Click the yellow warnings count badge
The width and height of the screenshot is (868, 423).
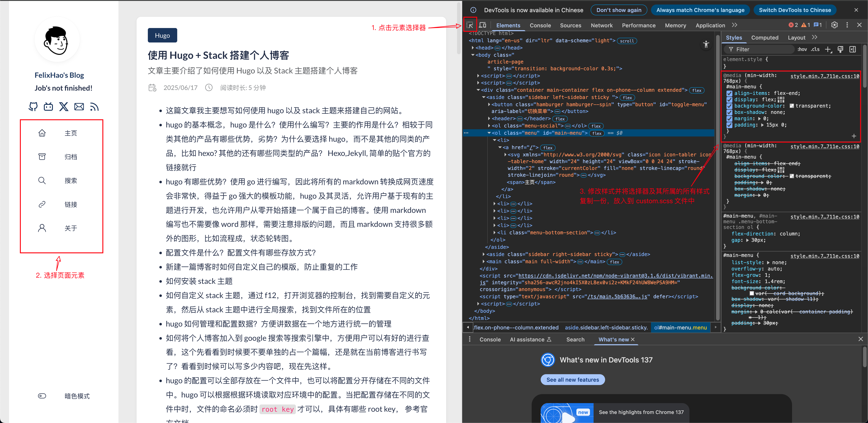[x=806, y=25]
